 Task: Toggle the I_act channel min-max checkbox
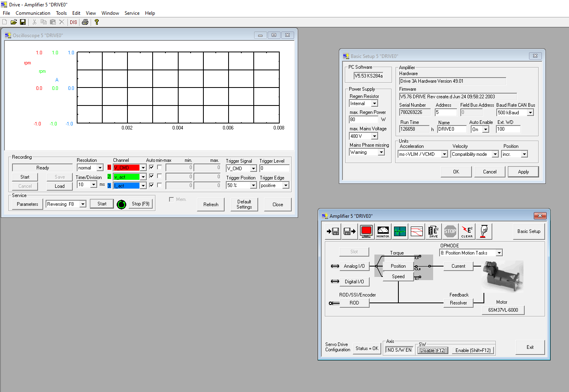tap(159, 185)
